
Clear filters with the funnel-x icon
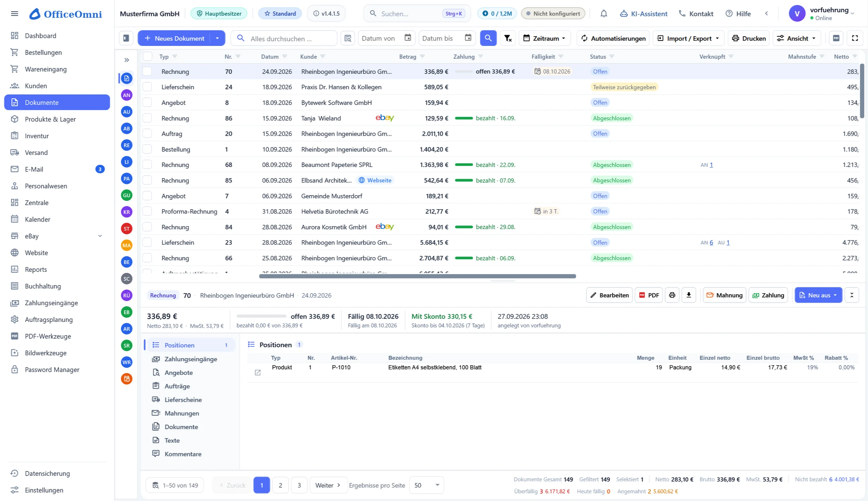click(508, 38)
